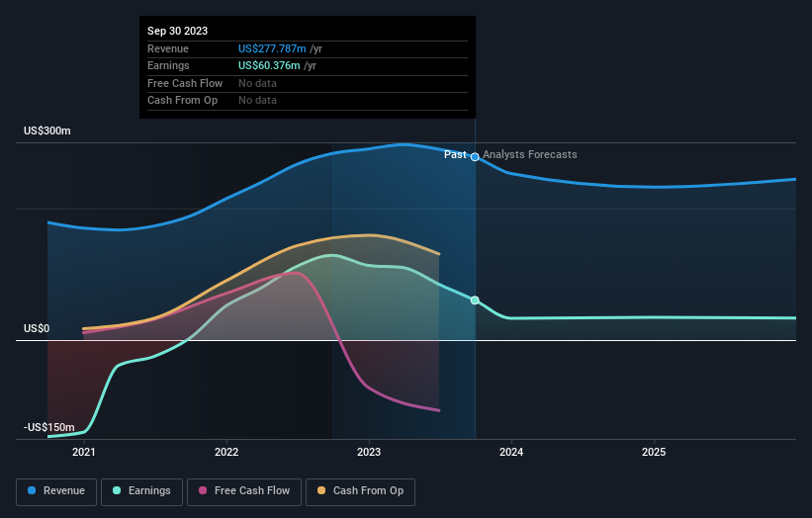Click the US$0 y-axis label
The image size is (812, 518).
pyautogui.click(x=37, y=328)
